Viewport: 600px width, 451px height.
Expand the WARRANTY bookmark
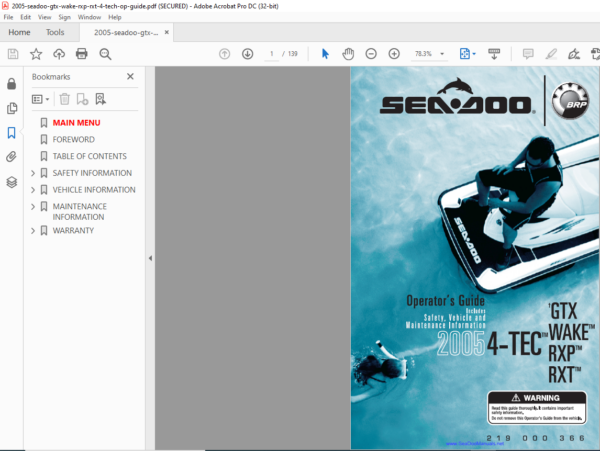coord(33,231)
